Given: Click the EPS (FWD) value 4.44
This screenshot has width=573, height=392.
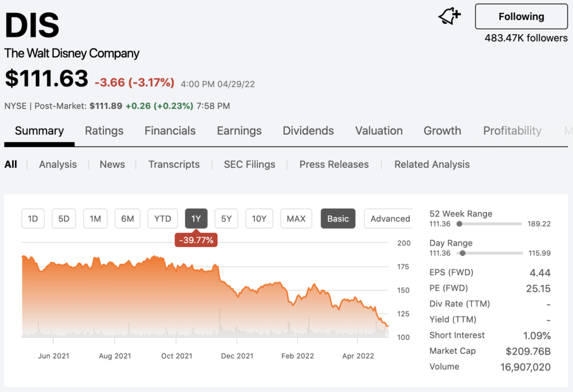Looking at the screenshot, I should [x=540, y=272].
